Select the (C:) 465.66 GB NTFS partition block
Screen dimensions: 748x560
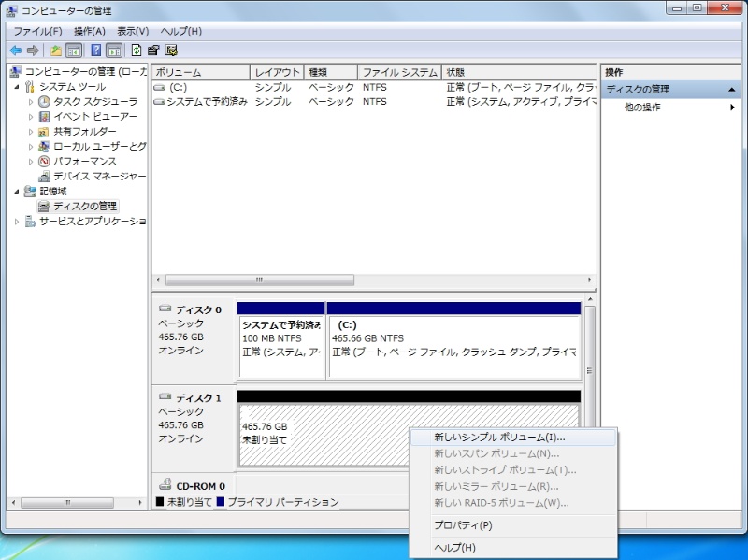[453, 345]
